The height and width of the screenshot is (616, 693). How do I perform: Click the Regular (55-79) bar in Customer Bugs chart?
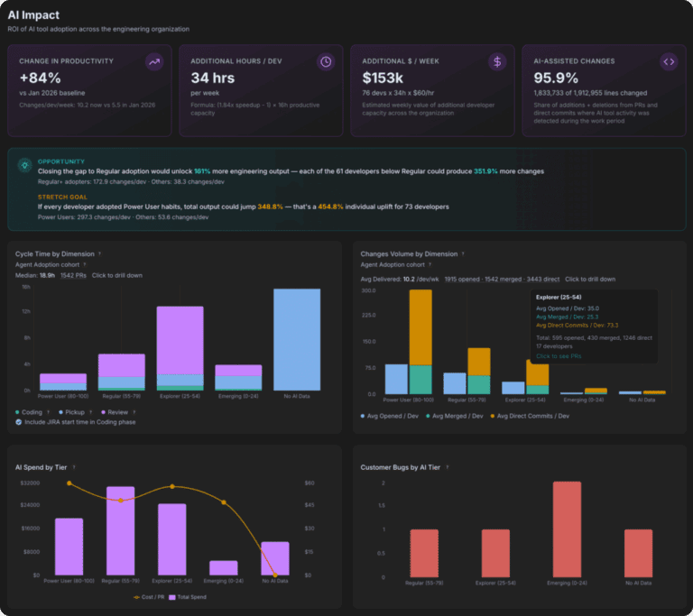point(424,553)
